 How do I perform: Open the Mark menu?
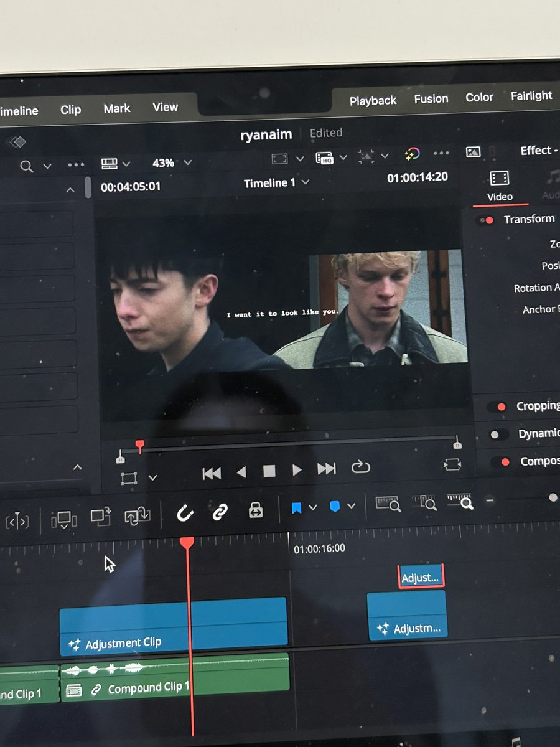click(x=117, y=108)
